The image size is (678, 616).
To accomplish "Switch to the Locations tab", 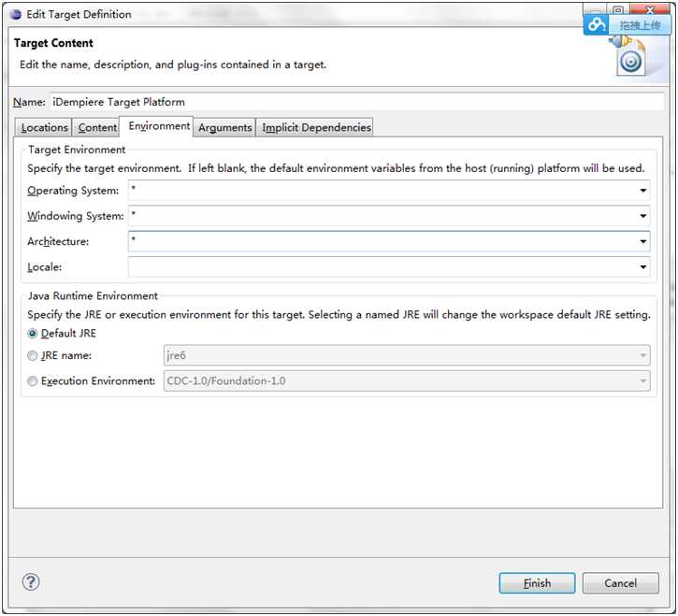I will click(x=44, y=127).
